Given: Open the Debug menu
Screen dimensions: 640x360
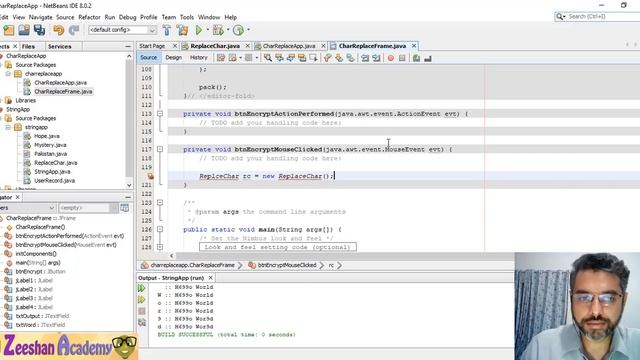Looking at the screenshot, I should [127, 17].
